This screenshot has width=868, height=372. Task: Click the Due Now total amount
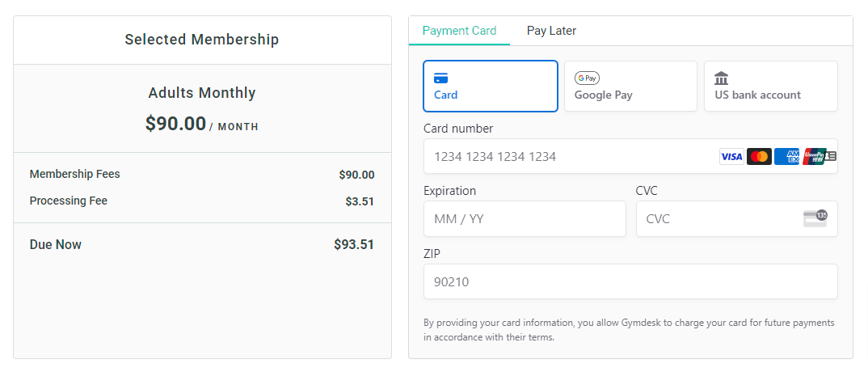[354, 244]
